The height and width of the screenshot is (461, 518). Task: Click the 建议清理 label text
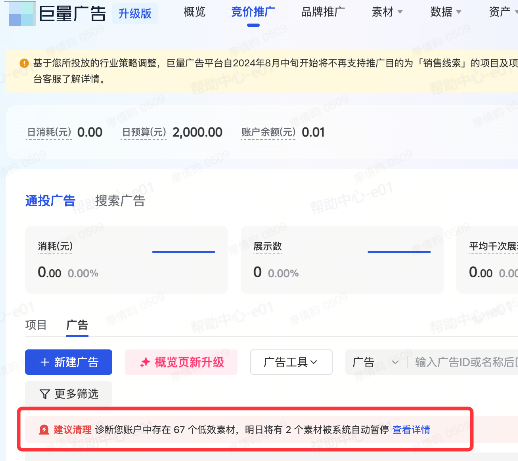(x=72, y=430)
